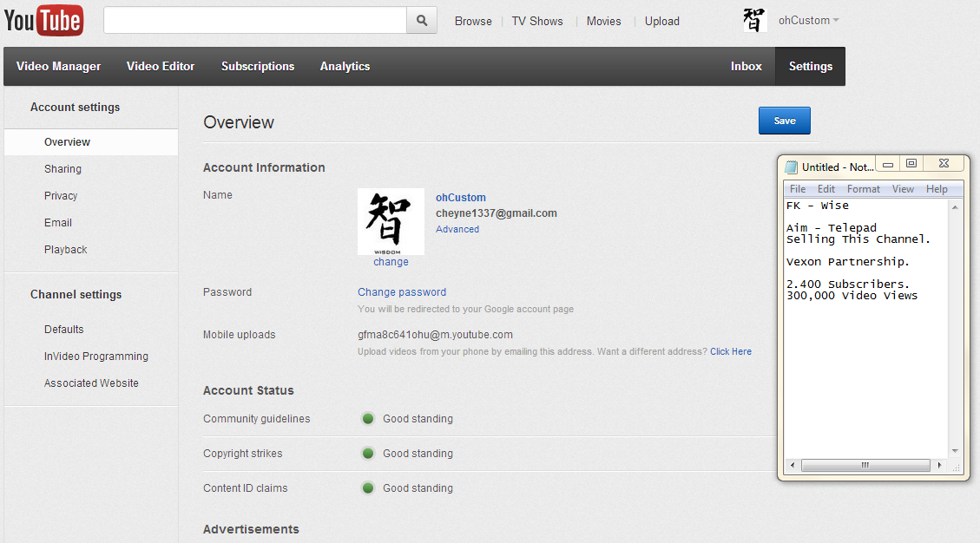The height and width of the screenshot is (543, 980).
Task: Click the Advanced link under email
Action: pos(457,229)
